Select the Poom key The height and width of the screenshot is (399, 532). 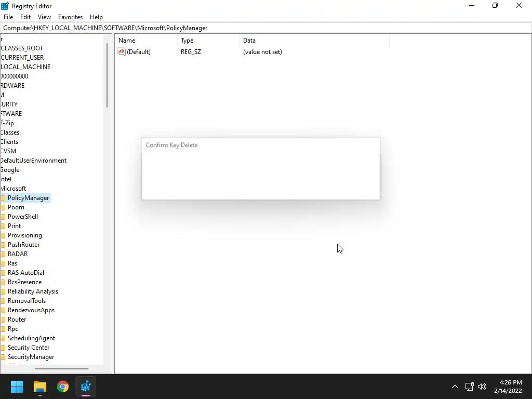point(16,207)
